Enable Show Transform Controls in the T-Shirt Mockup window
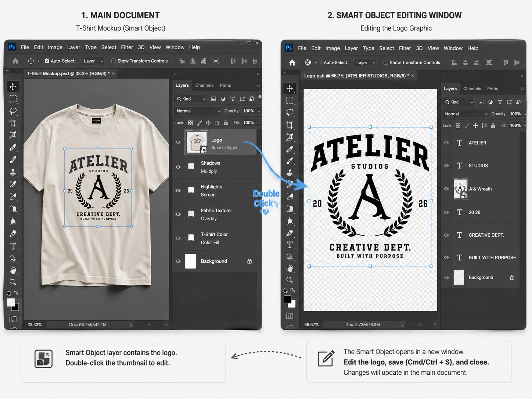 pos(114,61)
